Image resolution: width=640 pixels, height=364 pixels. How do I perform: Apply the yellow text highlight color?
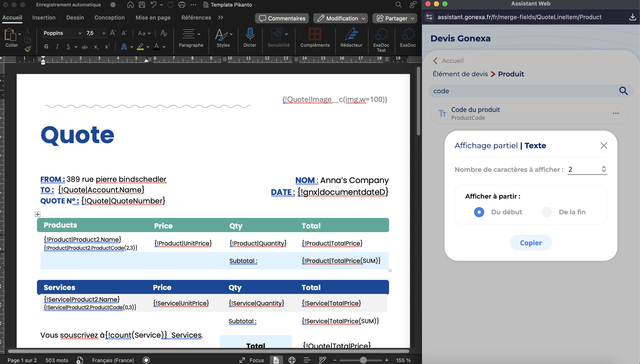click(140, 47)
